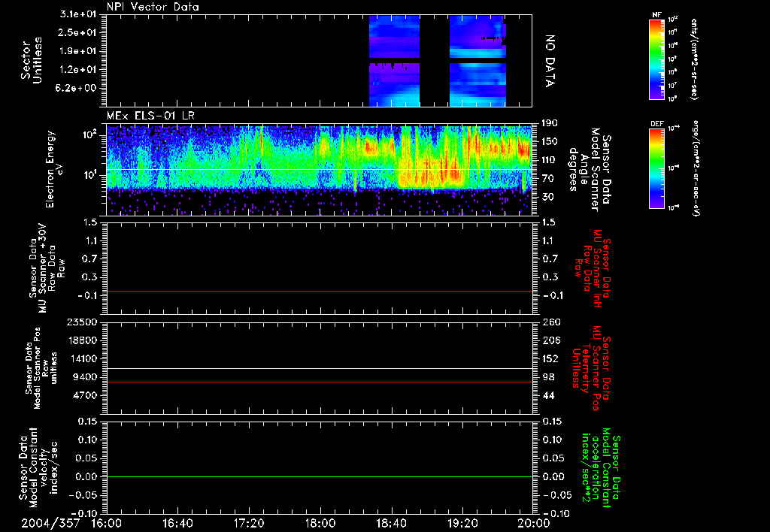
Task: Click the NF color bar units label
Action: click(694, 59)
